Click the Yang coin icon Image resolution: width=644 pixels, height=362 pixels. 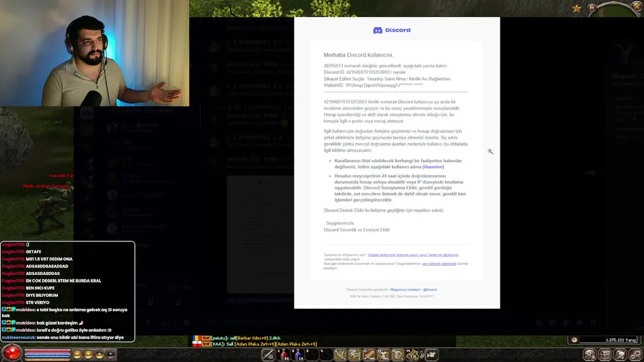575,340
